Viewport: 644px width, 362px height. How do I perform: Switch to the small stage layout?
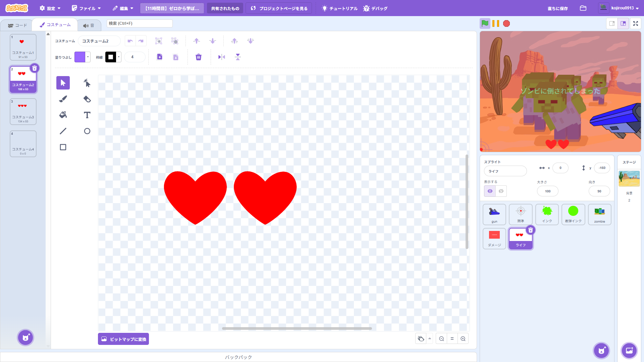[x=612, y=23]
